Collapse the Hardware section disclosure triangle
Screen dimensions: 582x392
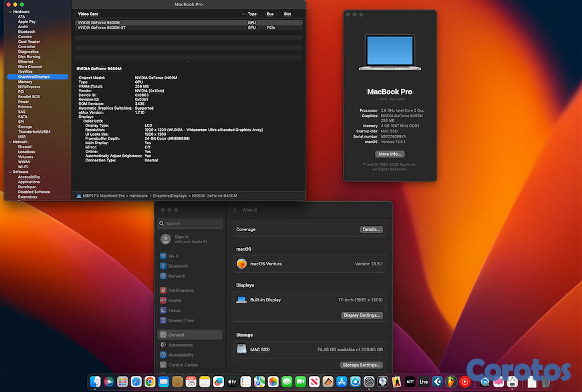[10, 12]
